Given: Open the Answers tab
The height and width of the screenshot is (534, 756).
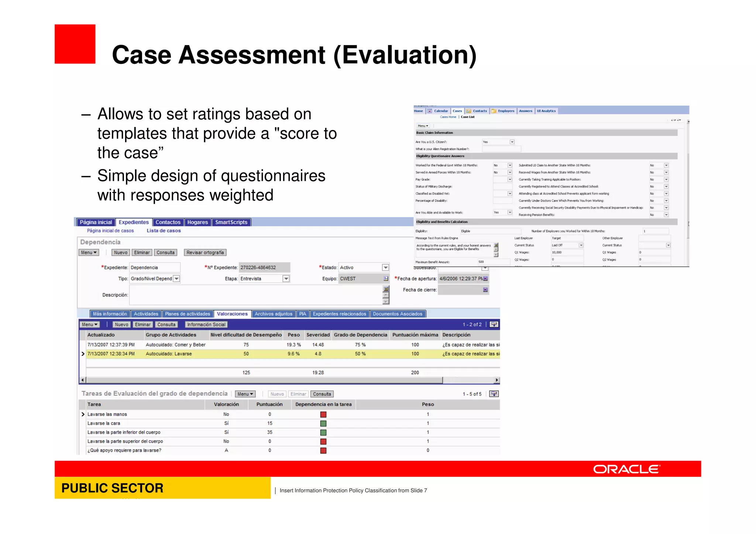Looking at the screenshot, I should click(x=526, y=111).
